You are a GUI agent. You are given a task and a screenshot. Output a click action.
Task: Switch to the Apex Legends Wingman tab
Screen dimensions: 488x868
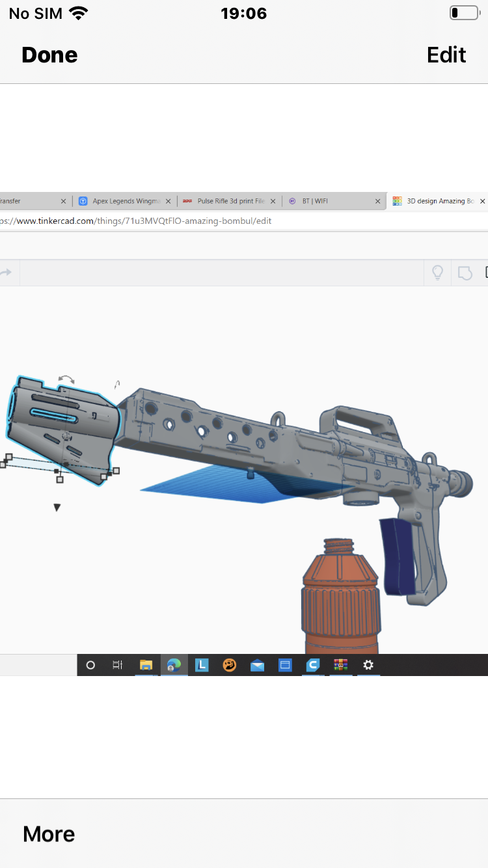click(124, 201)
